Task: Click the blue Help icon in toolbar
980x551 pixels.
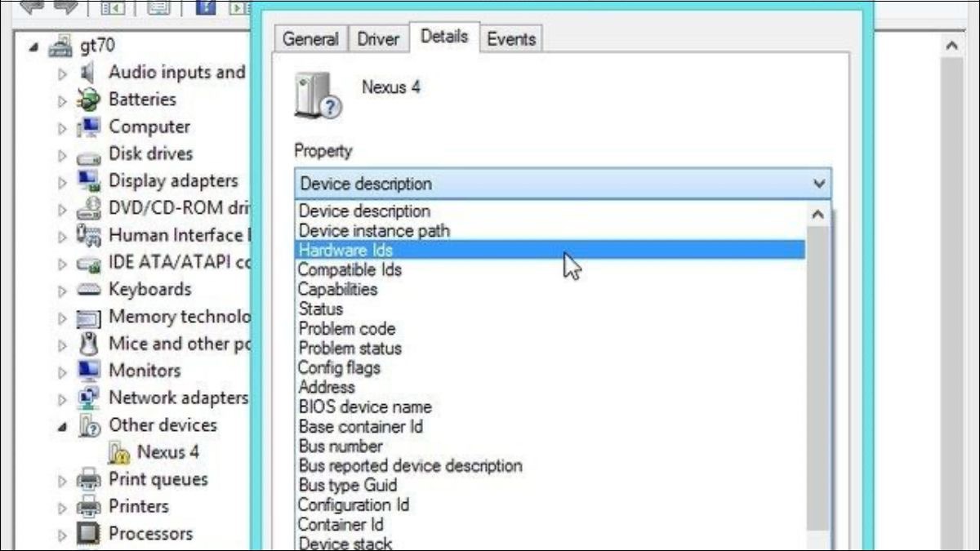Action: (x=207, y=7)
